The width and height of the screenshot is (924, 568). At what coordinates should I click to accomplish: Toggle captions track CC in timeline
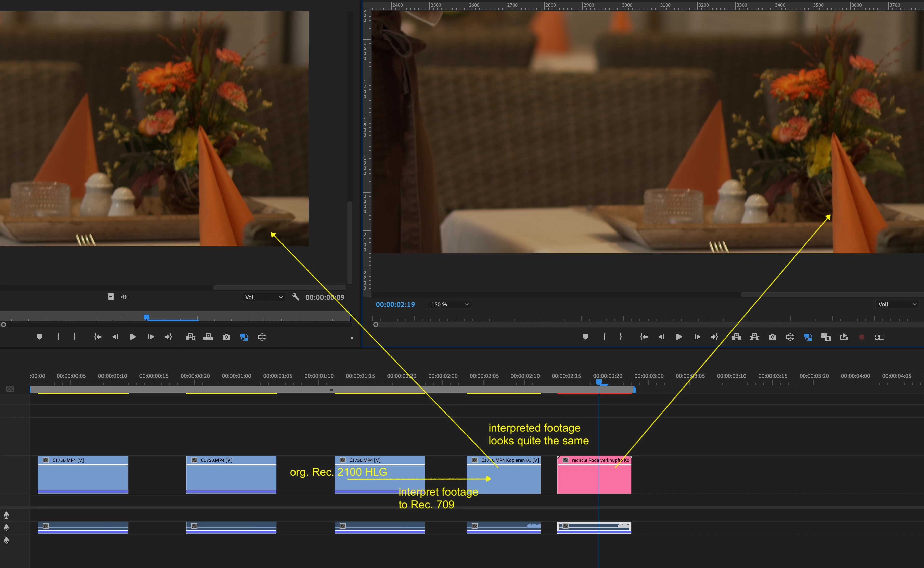point(10,389)
